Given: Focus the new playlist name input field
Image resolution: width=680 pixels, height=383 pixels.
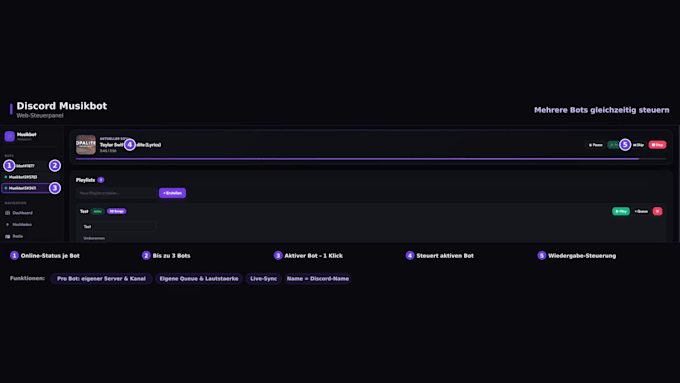Looking at the screenshot, I should (117, 193).
